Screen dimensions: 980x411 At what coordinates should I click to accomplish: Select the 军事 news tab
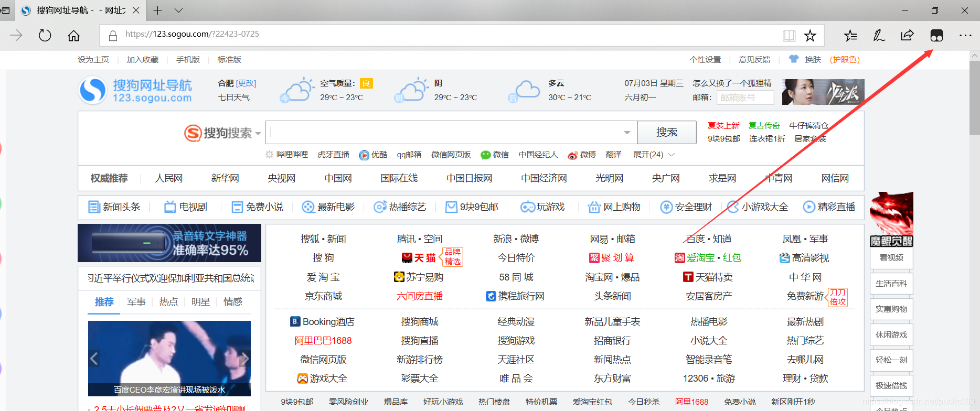(136, 302)
